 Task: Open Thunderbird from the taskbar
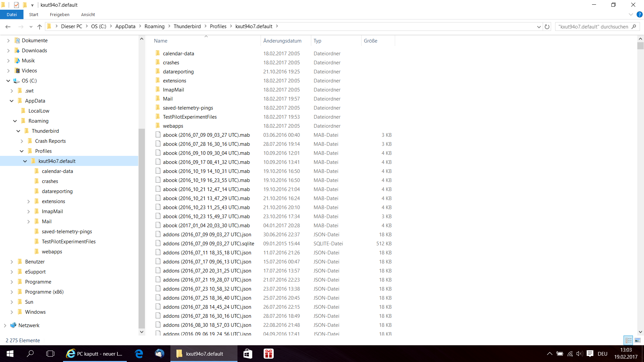(159, 354)
